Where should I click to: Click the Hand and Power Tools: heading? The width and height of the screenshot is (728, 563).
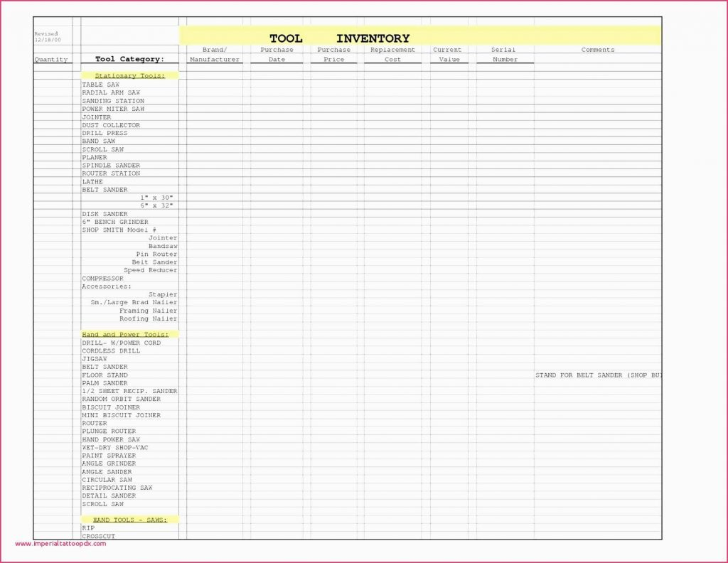129,334
